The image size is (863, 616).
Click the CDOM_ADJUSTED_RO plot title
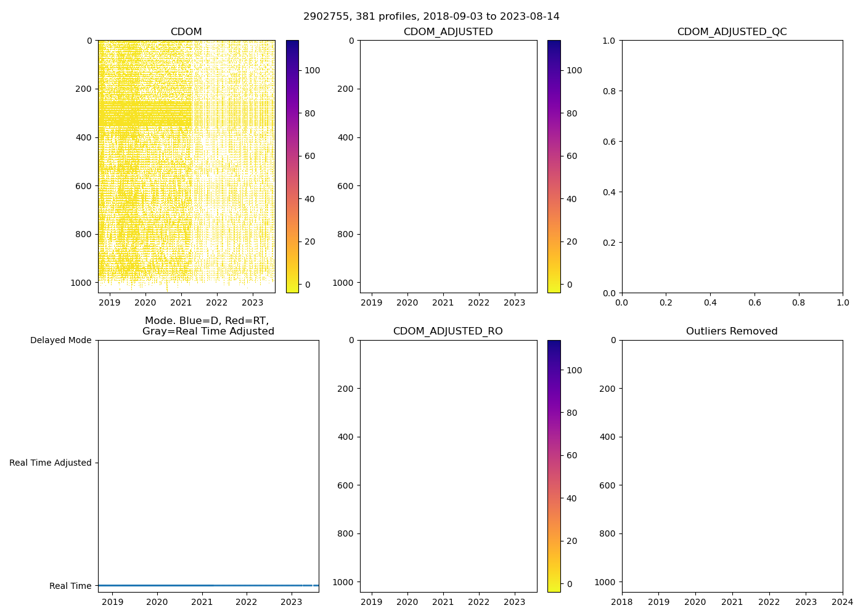448,331
